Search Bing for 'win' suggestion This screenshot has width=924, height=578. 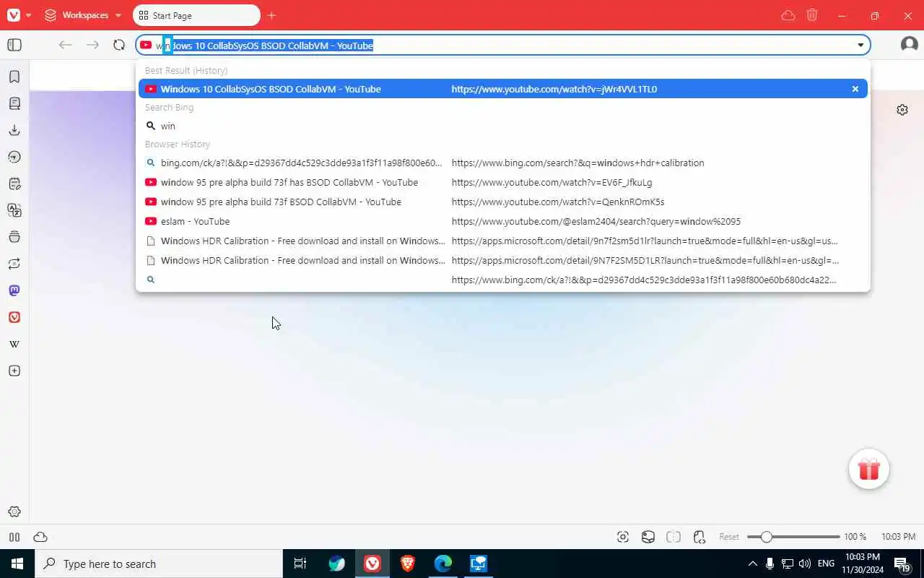[x=502, y=126]
